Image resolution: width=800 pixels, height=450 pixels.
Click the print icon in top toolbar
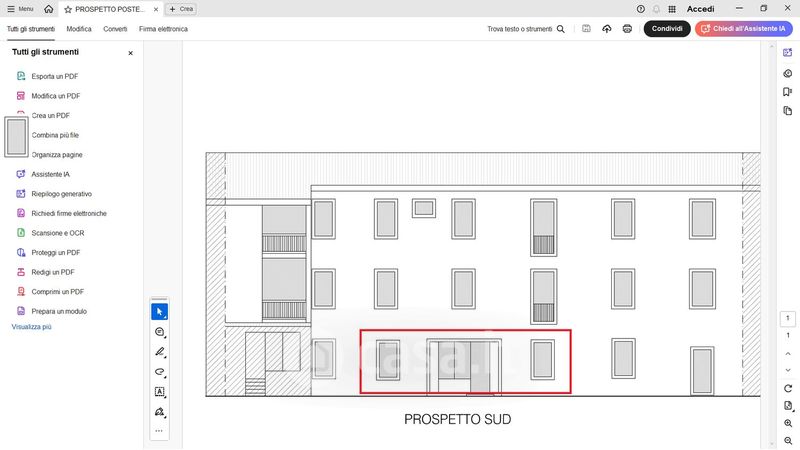pos(627,29)
